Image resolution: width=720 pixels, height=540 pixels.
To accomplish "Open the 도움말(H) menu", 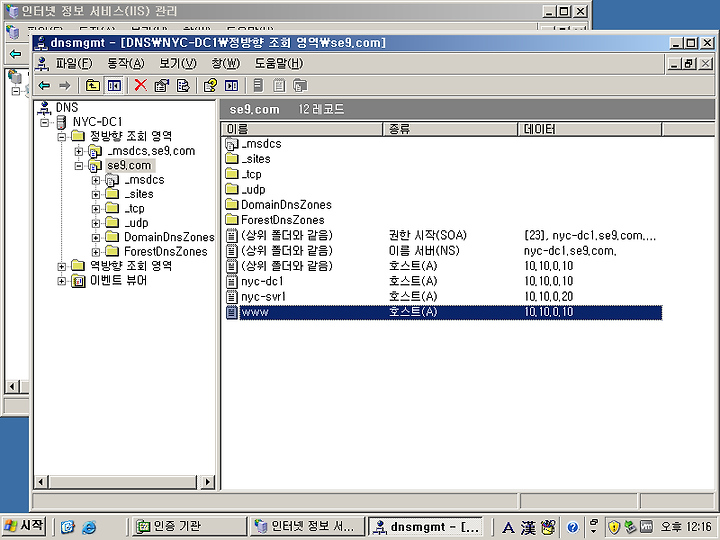I will click(279, 63).
